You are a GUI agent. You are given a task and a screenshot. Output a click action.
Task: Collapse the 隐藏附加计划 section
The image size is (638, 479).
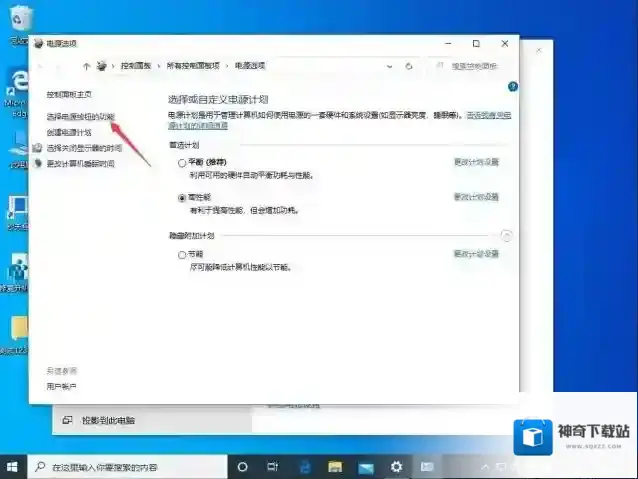tap(506, 236)
